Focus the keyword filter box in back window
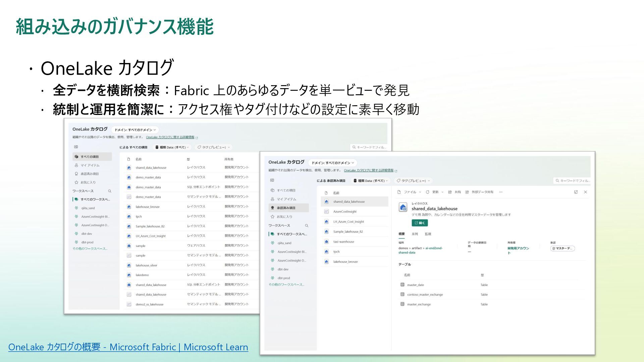This screenshot has height=362, width=644. coord(369,147)
